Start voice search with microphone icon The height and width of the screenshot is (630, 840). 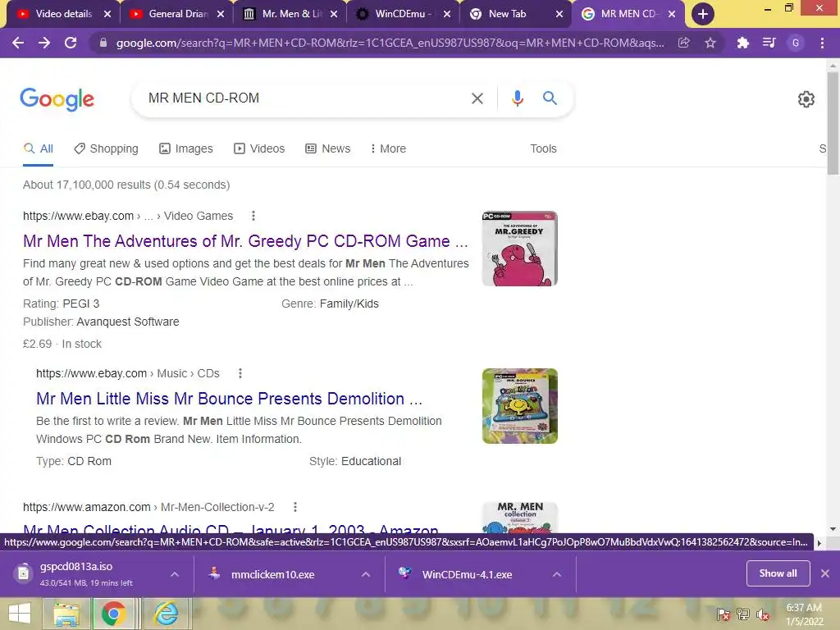click(x=518, y=98)
